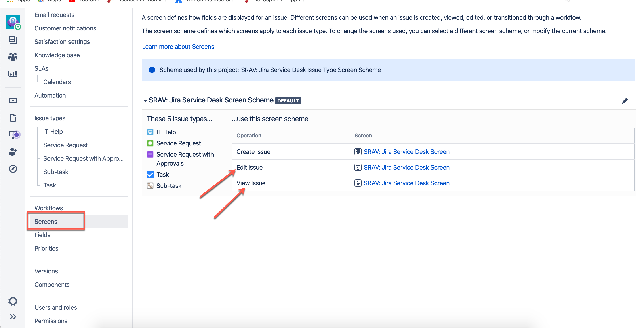Screen dimensions: 644x328
Task: Click the project avatar at sidebar top
Action: [13, 22]
